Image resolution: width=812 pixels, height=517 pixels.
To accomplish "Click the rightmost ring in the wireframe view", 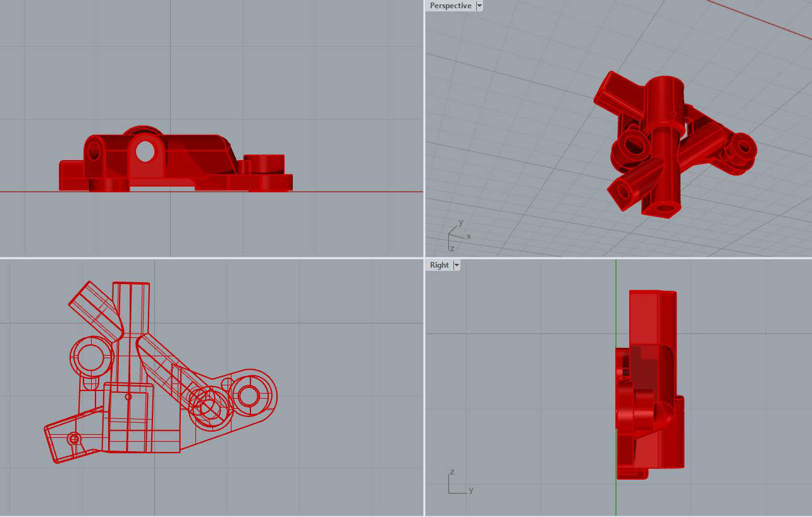I will coord(249,396).
